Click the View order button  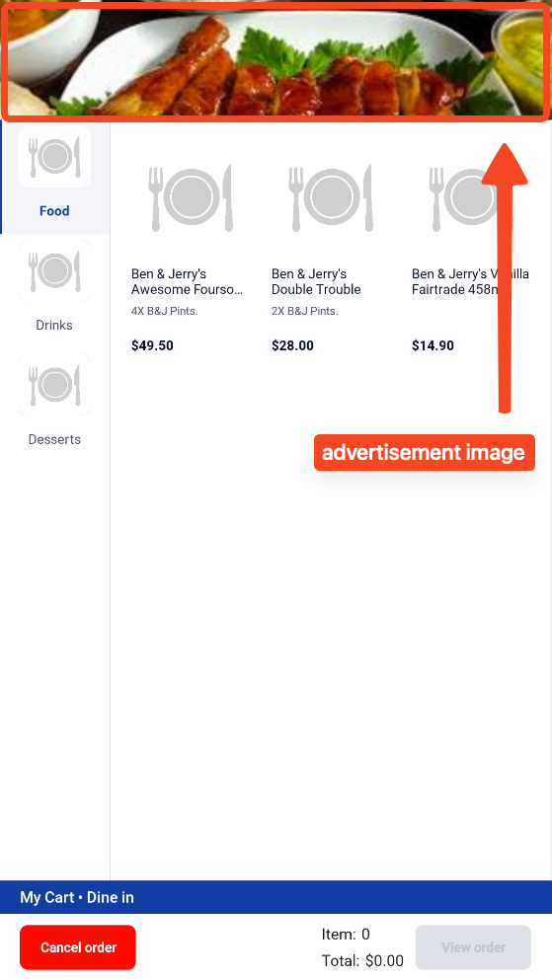(473, 947)
